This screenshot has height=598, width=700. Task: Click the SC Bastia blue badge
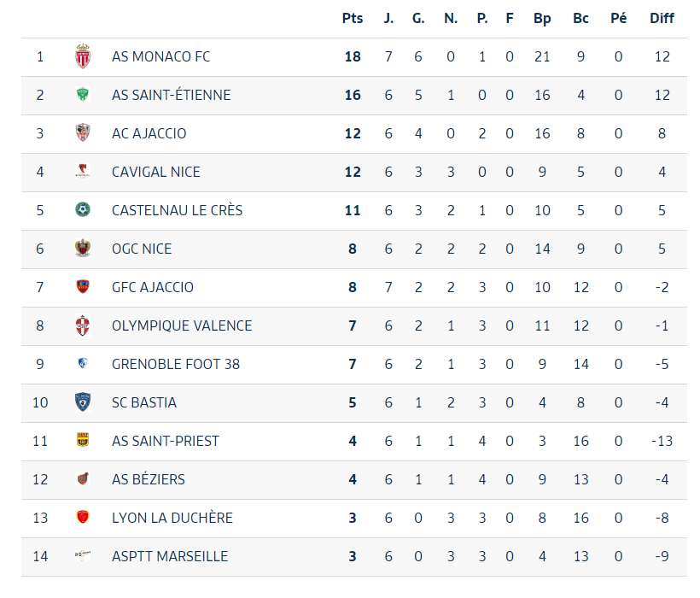pos(83,402)
